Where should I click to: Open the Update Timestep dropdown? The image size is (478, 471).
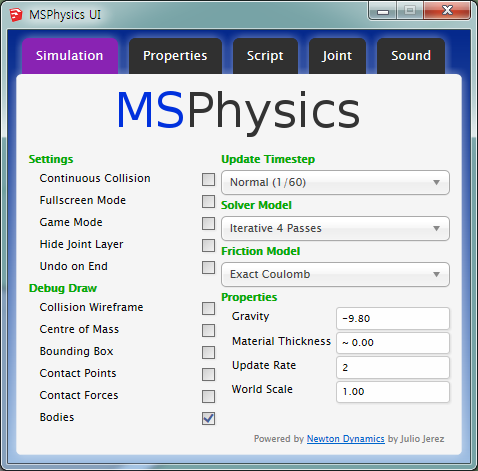pos(335,183)
